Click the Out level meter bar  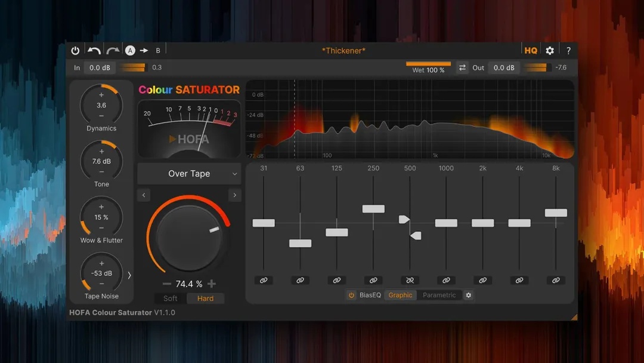pyautogui.click(x=538, y=67)
